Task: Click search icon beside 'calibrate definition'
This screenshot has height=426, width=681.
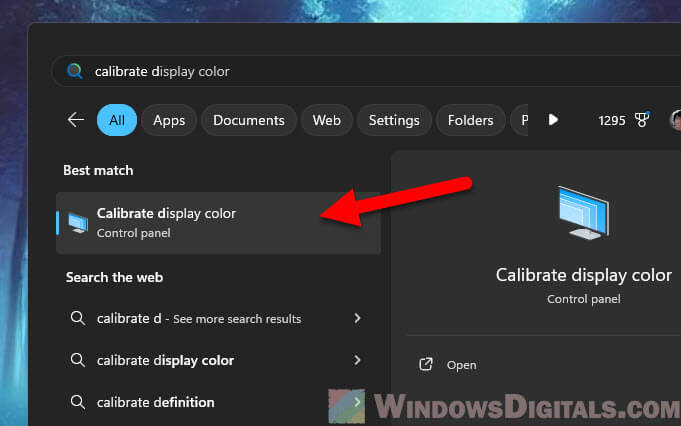Action: point(78,402)
